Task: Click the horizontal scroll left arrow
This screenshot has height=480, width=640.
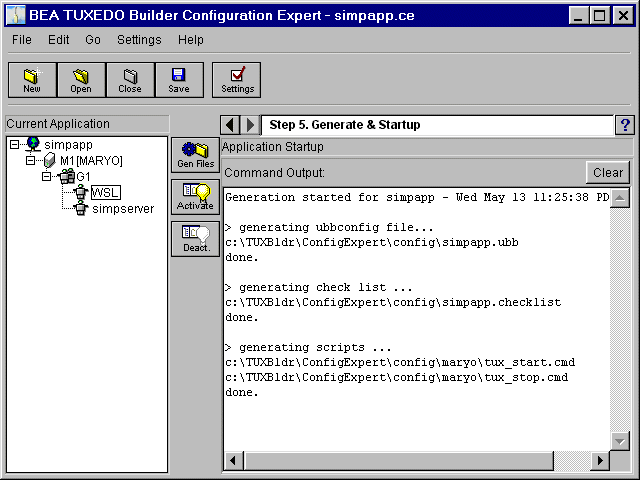Action: click(x=233, y=461)
